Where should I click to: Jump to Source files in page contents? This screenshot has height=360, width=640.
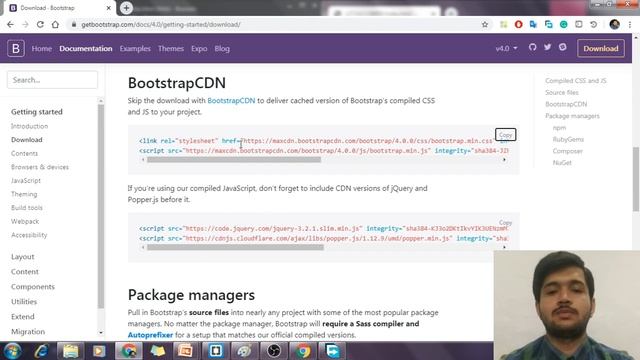(x=562, y=93)
